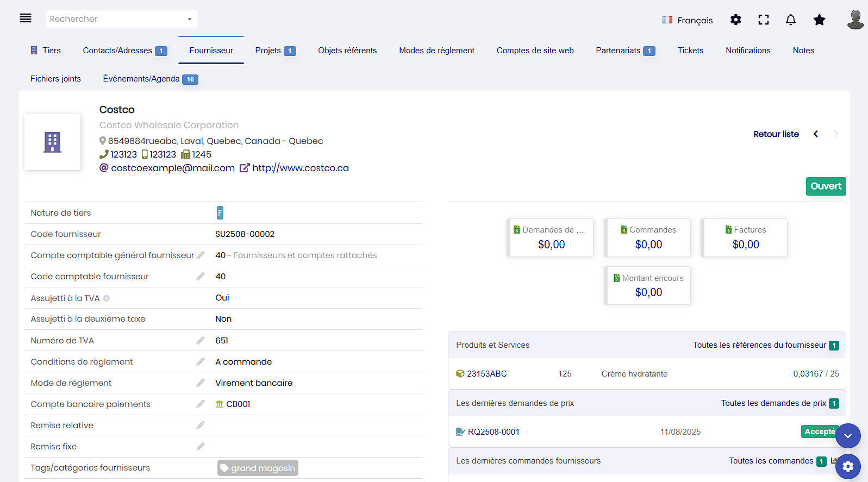
Task: Open the user profile avatar
Action: tap(855, 20)
